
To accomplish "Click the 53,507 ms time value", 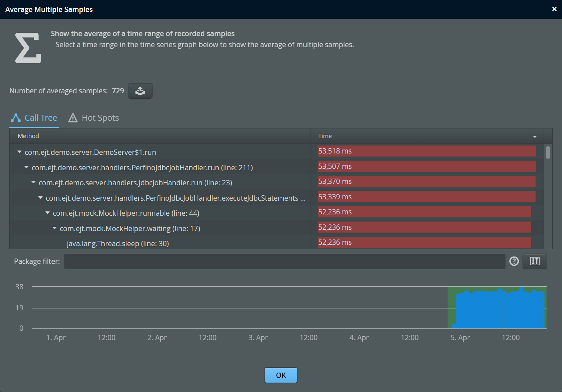I will pyautogui.click(x=335, y=166).
